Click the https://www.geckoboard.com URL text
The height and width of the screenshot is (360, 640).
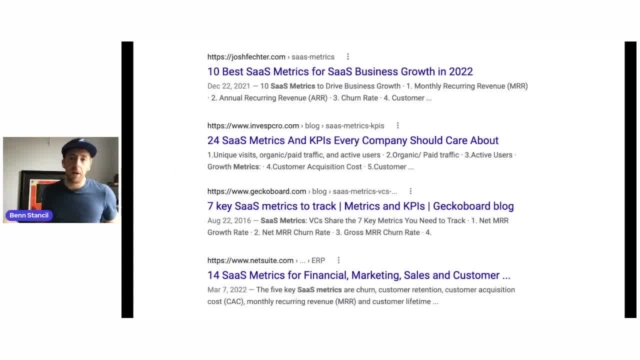[257, 191]
